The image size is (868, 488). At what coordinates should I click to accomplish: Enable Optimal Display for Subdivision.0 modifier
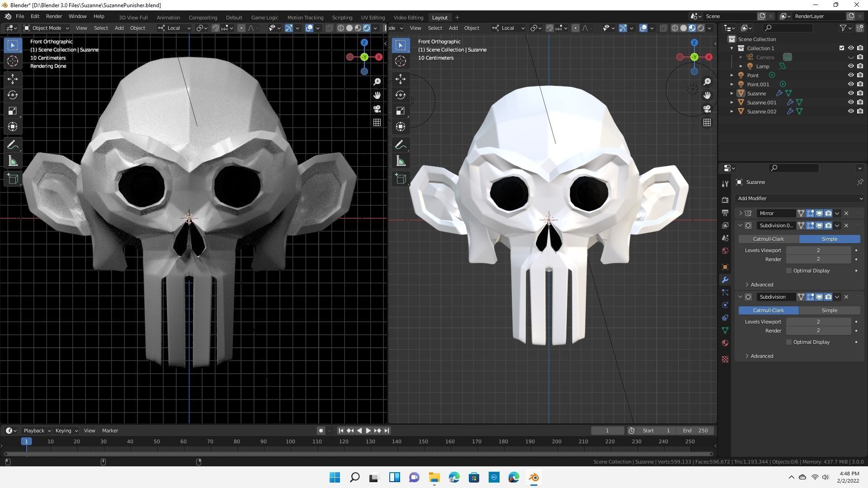pyautogui.click(x=789, y=271)
